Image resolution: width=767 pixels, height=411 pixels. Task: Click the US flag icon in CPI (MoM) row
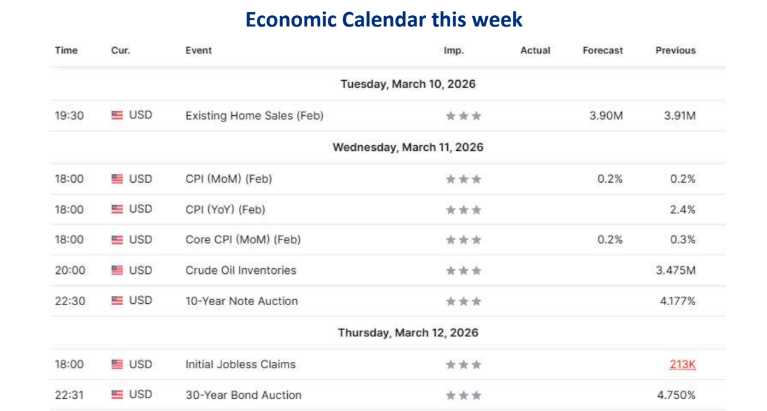tap(117, 179)
